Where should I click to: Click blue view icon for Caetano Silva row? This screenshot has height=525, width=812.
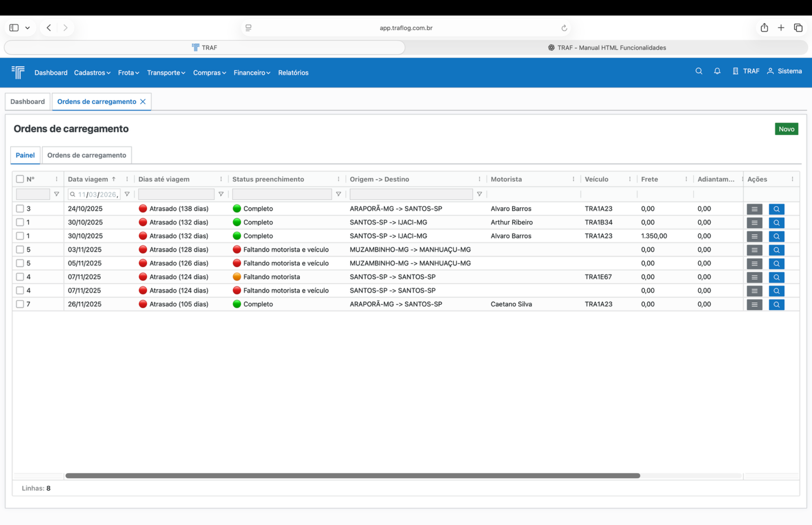[776, 305]
